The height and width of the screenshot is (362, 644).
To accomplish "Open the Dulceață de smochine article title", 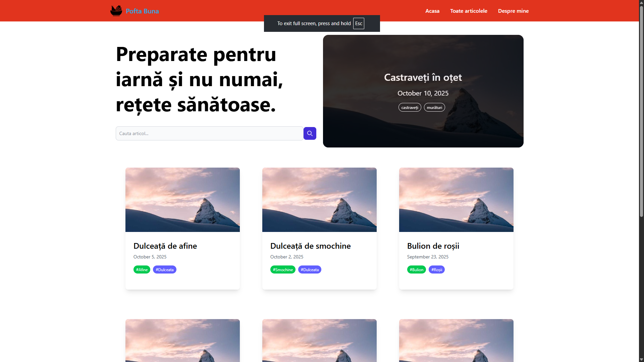I will 310,246.
